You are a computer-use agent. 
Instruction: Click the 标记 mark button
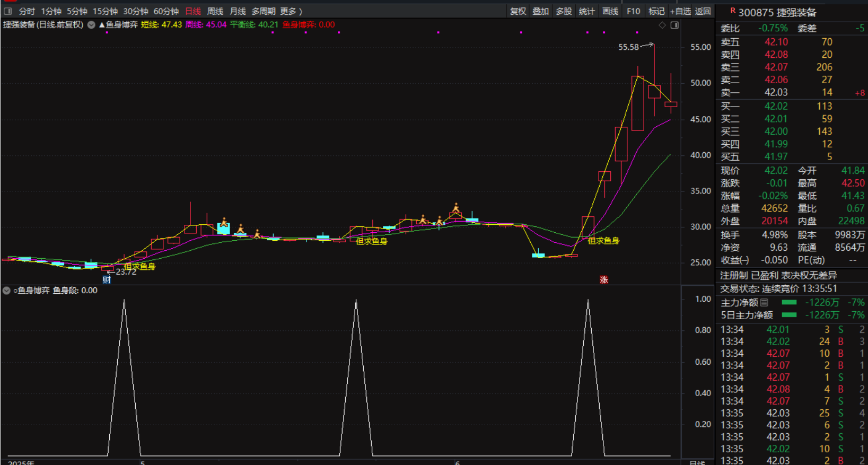click(656, 11)
